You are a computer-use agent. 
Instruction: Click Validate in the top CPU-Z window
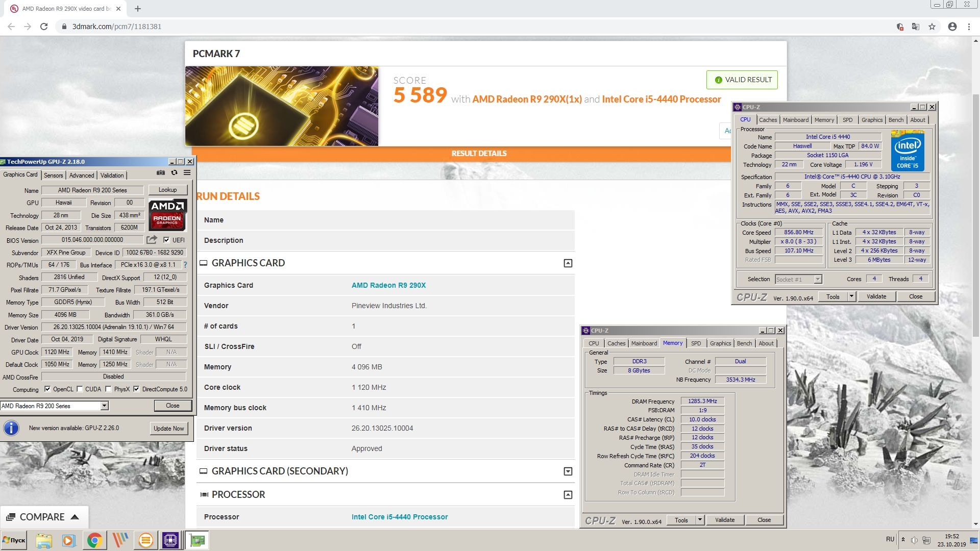click(x=876, y=296)
